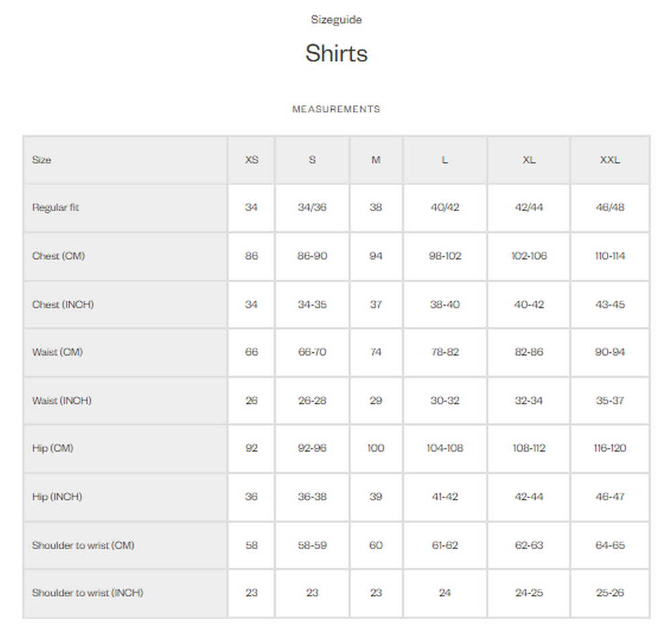The width and height of the screenshot is (672, 640).
Task: Select the MEASUREMENTS section title
Action: coord(336,110)
